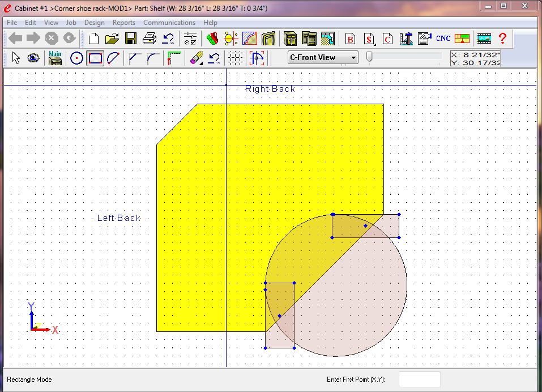542x392 pixels.
Task: Click the Print icon
Action: coord(150,39)
